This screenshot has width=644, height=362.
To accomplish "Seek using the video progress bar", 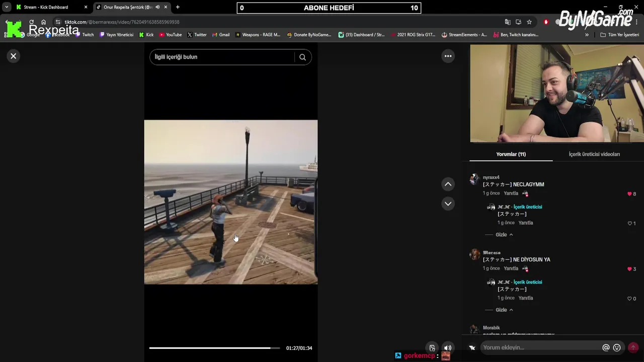I will [x=214, y=348].
